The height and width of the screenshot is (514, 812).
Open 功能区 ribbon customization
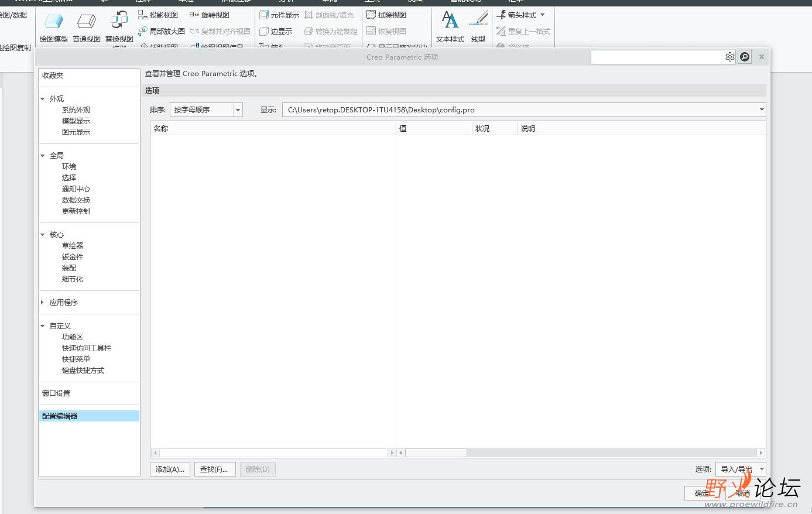[73, 337]
